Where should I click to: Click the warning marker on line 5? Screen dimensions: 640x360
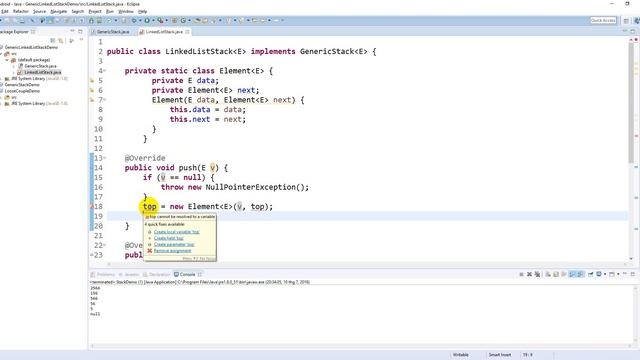coord(92,81)
